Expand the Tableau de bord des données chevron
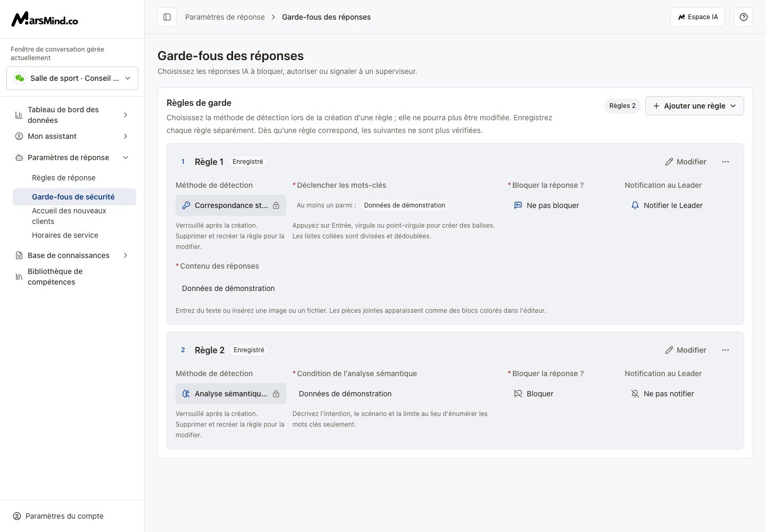 tap(126, 115)
